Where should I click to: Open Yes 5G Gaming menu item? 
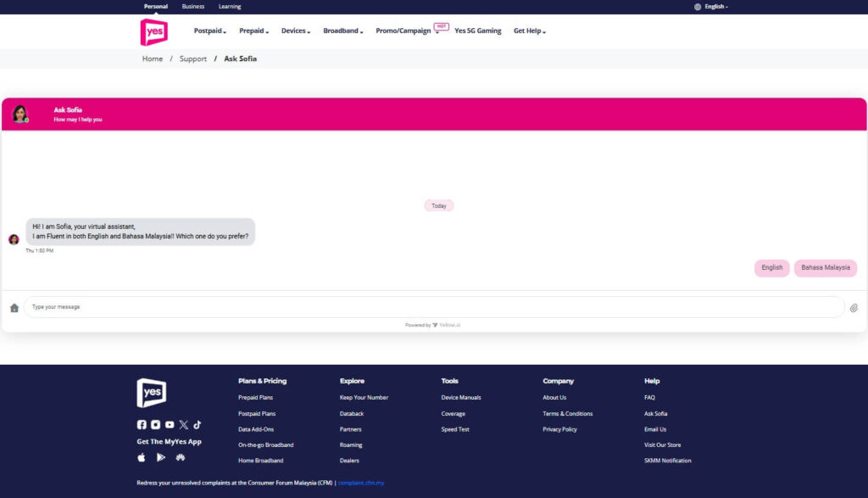tap(477, 31)
